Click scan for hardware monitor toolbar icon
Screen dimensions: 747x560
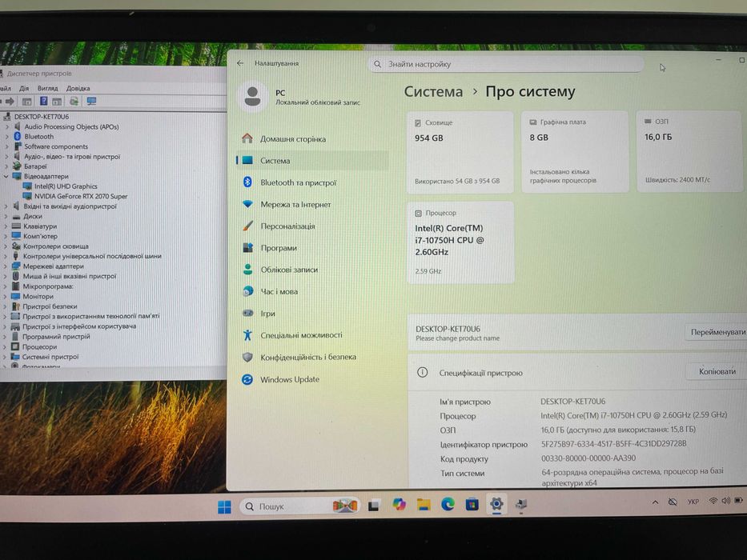tap(91, 102)
